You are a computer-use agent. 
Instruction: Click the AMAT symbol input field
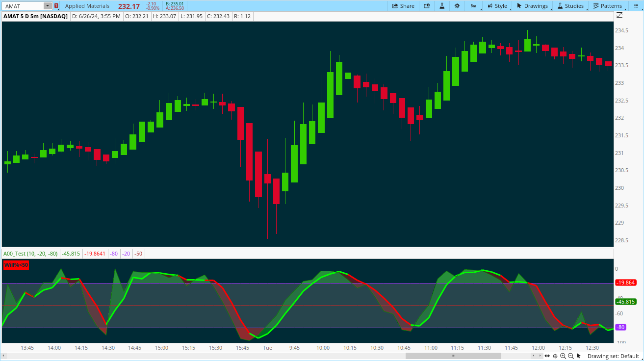pos(23,6)
